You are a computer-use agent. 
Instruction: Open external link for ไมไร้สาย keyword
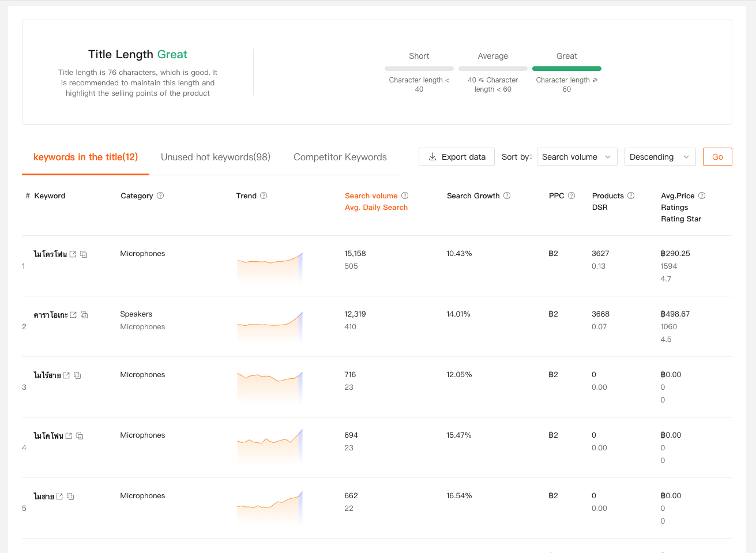pyautogui.click(x=66, y=375)
